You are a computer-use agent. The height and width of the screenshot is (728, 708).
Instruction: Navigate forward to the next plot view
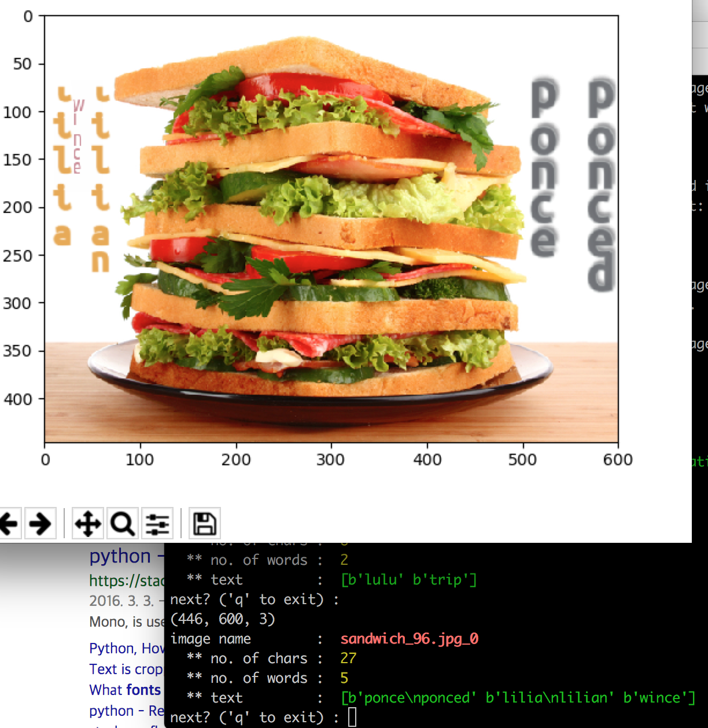click(x=40, y=523)
